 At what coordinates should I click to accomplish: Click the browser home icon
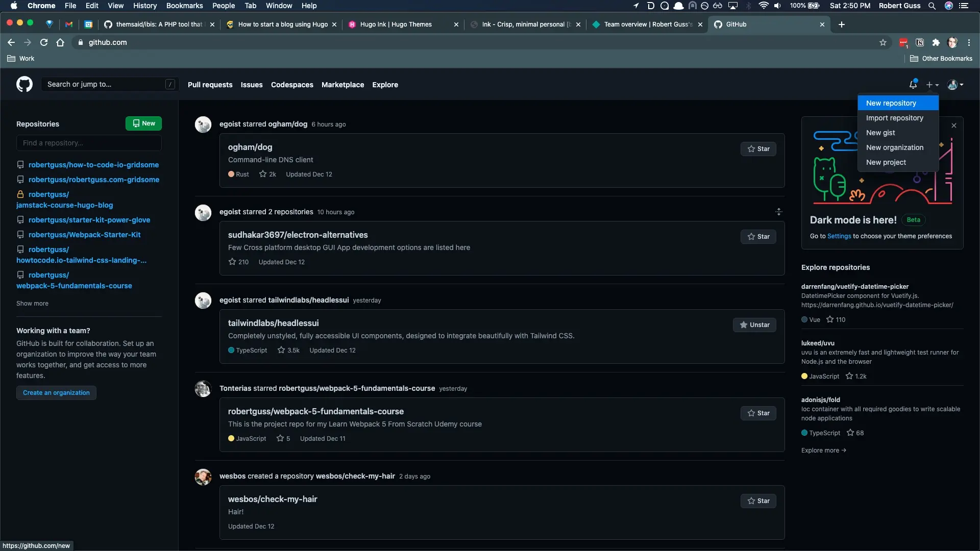pos(60,42)
